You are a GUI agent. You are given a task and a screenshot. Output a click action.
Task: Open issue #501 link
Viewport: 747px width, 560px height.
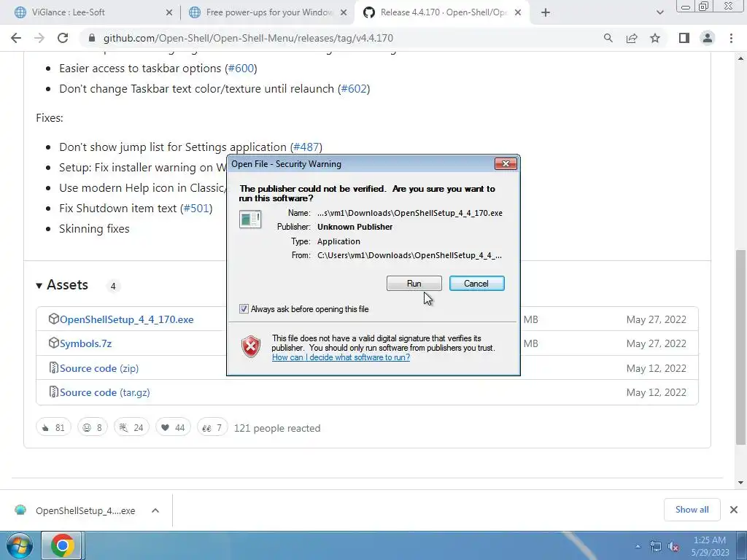(197, 208)
